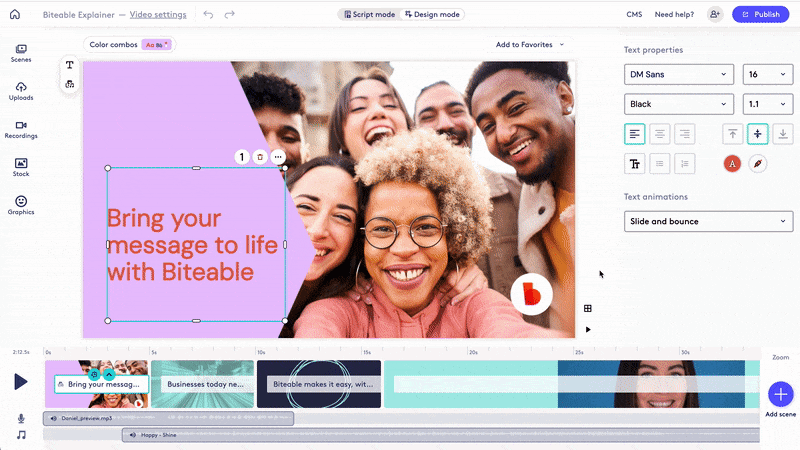
Task: Align text right
Action: pyautogui.click(x=685, y=134)
